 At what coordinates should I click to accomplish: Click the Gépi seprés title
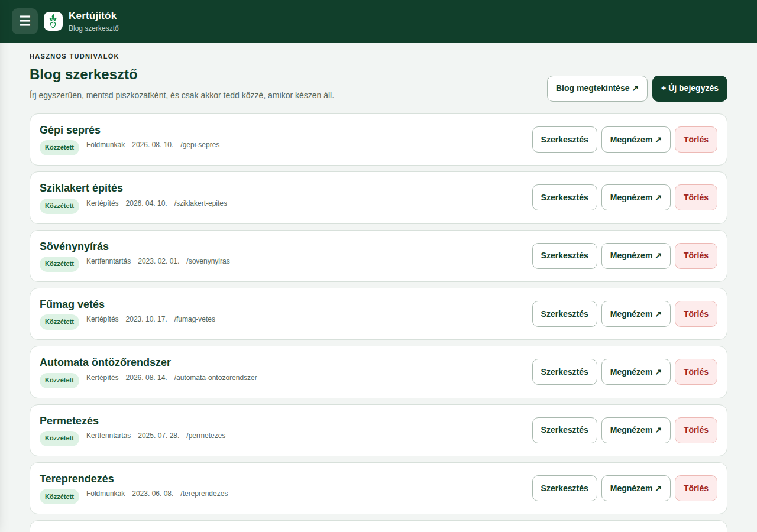click(x=70, y=130)
